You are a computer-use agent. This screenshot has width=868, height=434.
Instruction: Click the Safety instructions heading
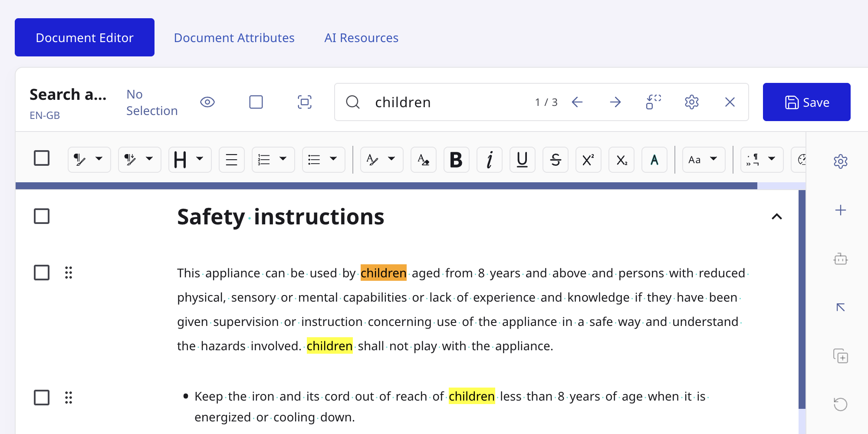pos(281,217)
